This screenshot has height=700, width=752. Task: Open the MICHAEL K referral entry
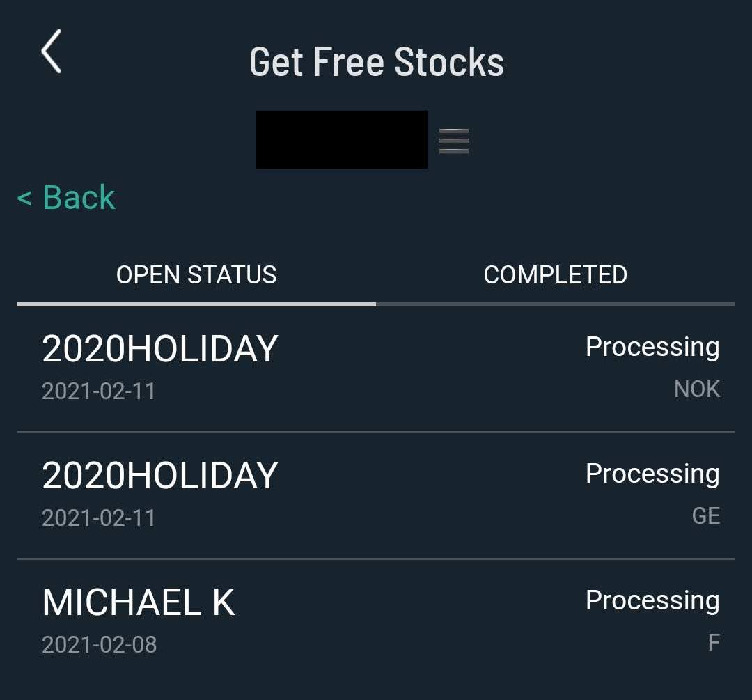[376, 622]
